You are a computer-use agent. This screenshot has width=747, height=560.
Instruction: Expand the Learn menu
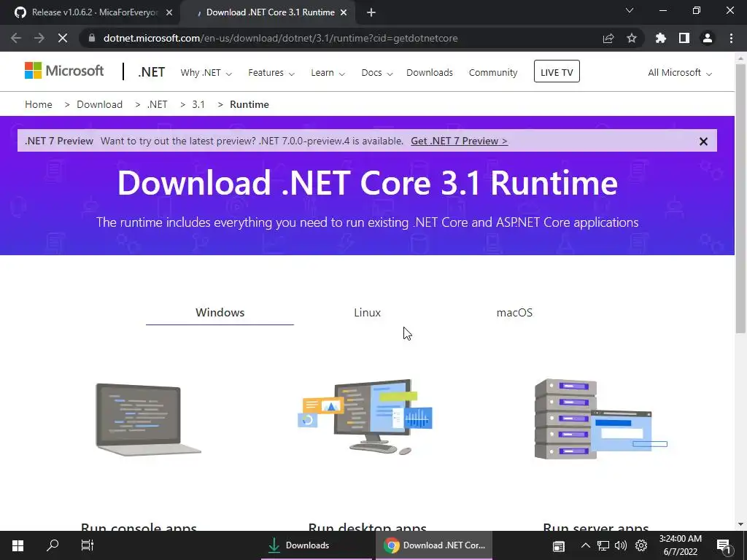pyautogui.click(x=328, y=73)
